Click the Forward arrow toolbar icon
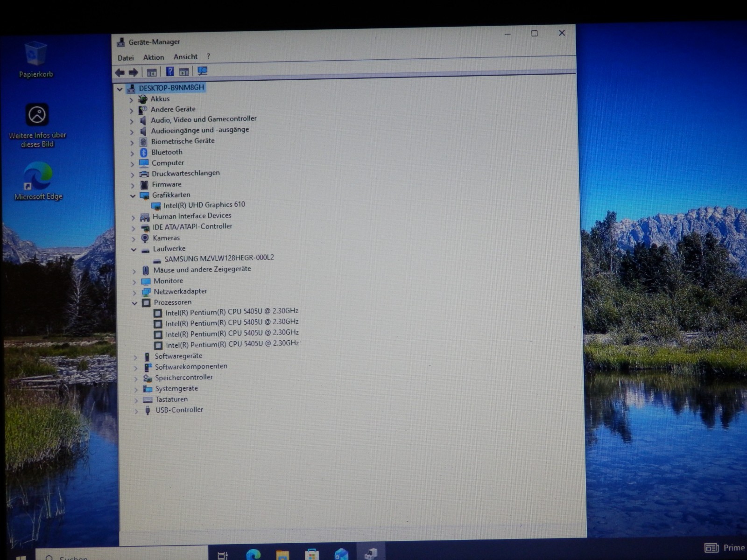The width and height of the screenshot is (747, 560). 134,72
